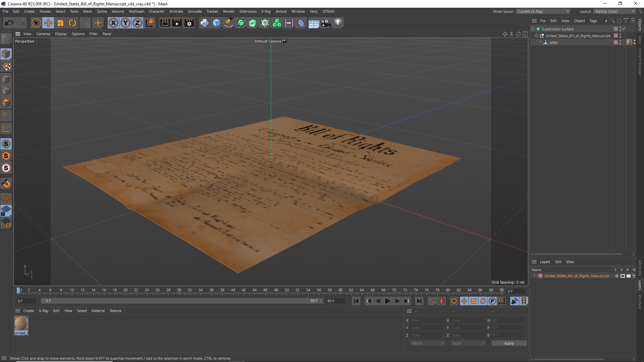Open the viewport Cameras menu
The height and width of the screenshot is (362, 644).
[x=43, y=34]
